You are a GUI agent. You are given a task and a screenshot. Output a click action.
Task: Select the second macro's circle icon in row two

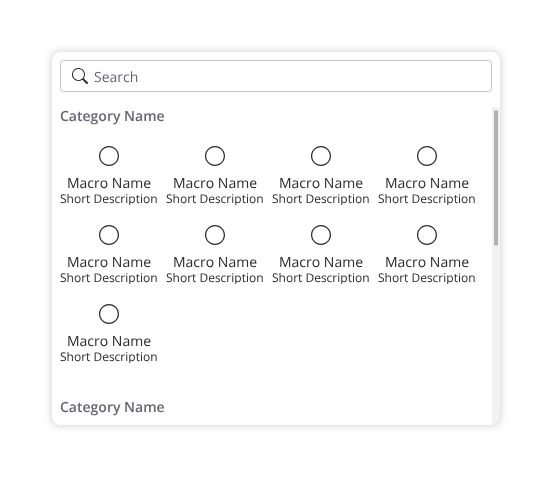click(x=215, y=235)
